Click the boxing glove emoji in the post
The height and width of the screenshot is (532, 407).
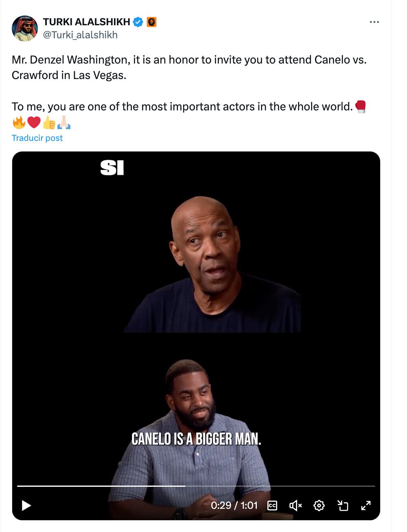(x=361, y=106)
